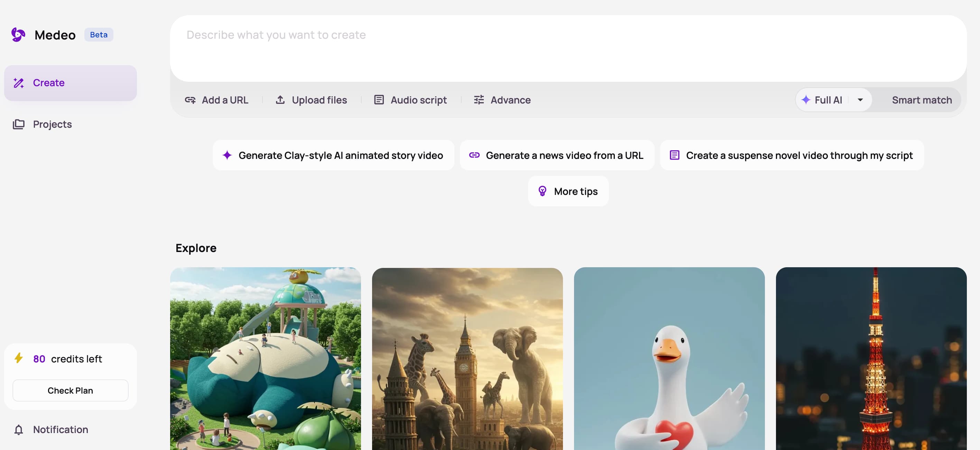This screenshot has height=450, width=980.
Task: Click the link icon on news video suggestion
Action: pos(474,155)
